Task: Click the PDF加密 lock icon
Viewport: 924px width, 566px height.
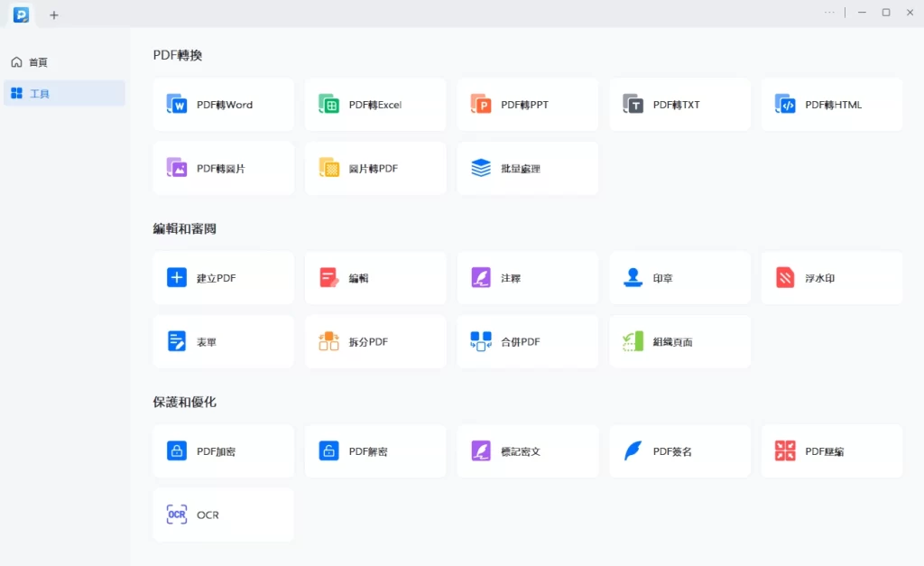Action: pos(177,451)
